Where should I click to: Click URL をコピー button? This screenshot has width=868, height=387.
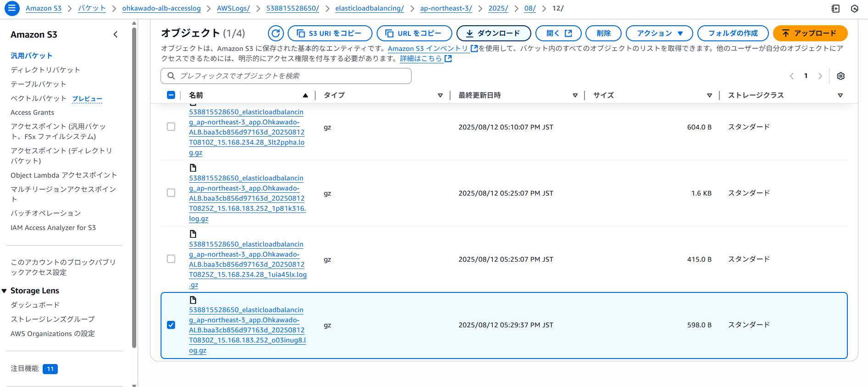click(414, 33)
